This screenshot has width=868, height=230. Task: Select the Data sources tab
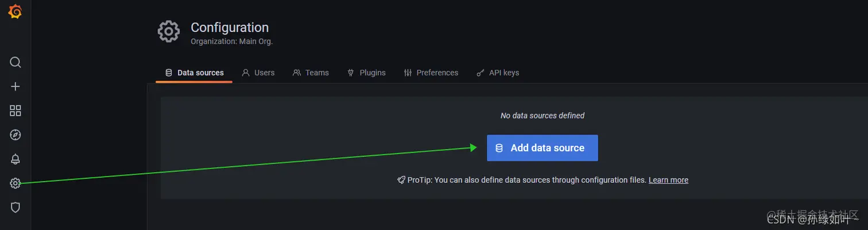194,73
